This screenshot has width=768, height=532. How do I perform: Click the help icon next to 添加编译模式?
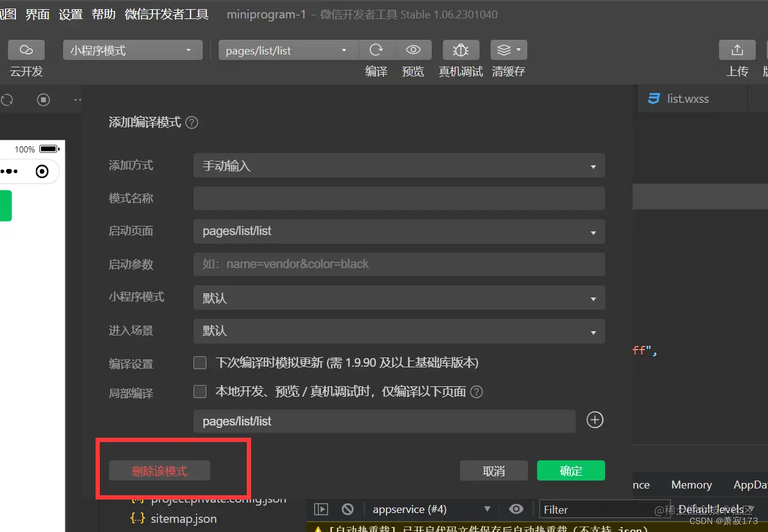click(192, 122)
